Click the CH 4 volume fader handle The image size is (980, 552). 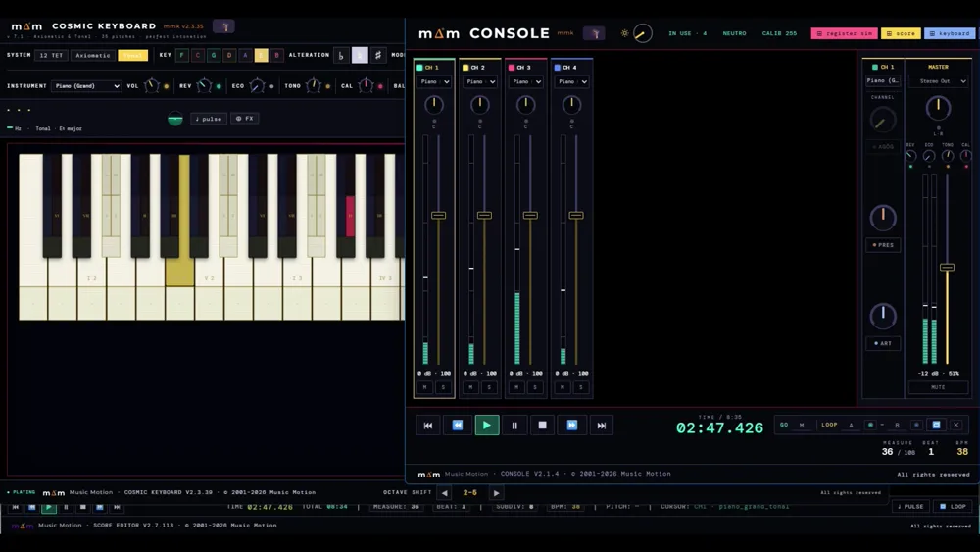[x=576, y=215]
